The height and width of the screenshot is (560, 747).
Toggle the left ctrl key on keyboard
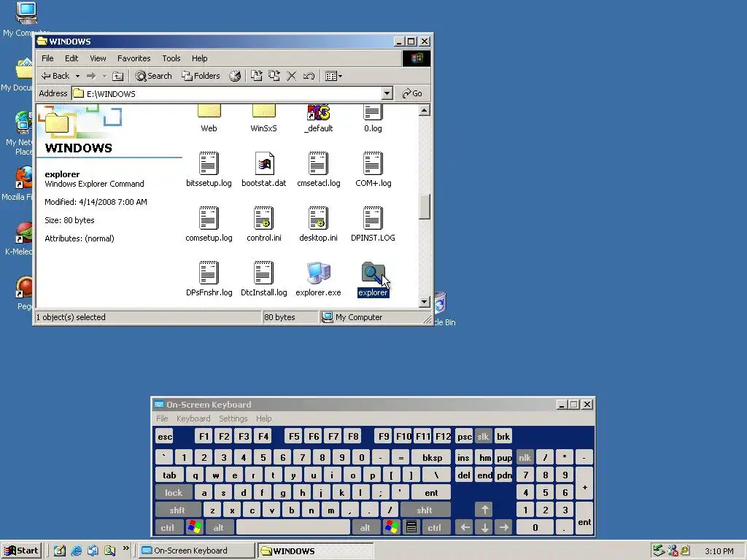point(168,528)
